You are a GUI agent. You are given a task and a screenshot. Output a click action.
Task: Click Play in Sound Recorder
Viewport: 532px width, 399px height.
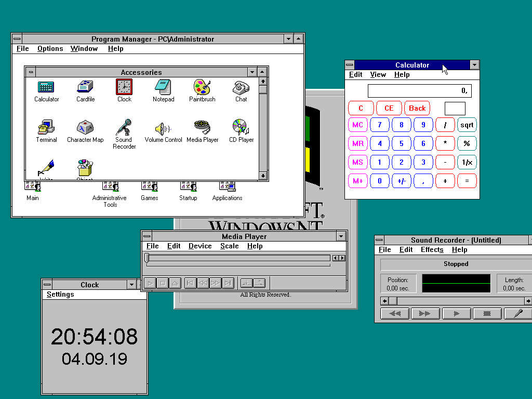[x=456, y=313]
